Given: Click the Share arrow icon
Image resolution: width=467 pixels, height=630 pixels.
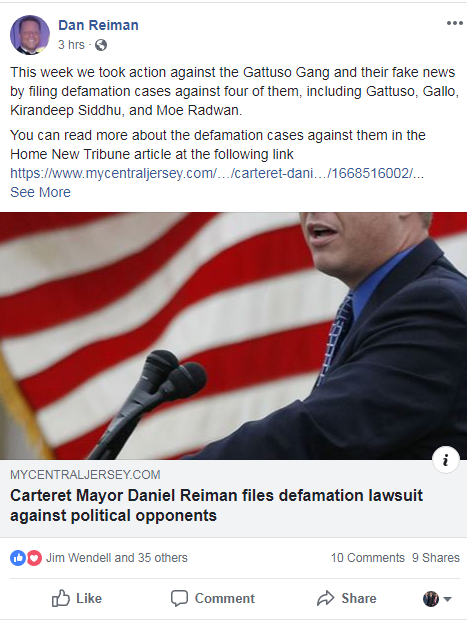Looking at the screenshot, I should [326, 598].
